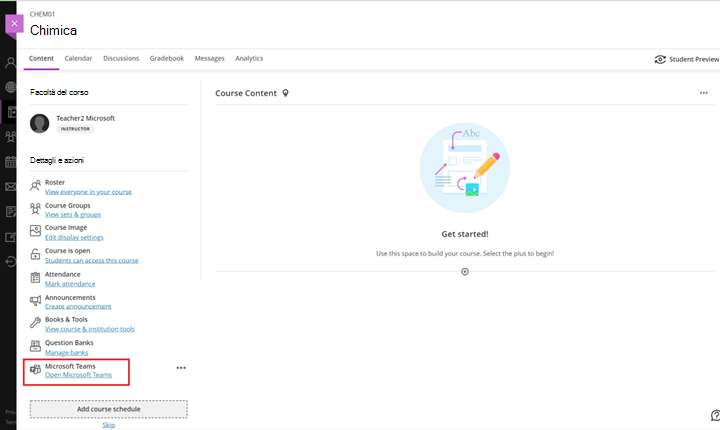Click the Question Banks icon

pos(35,346)
